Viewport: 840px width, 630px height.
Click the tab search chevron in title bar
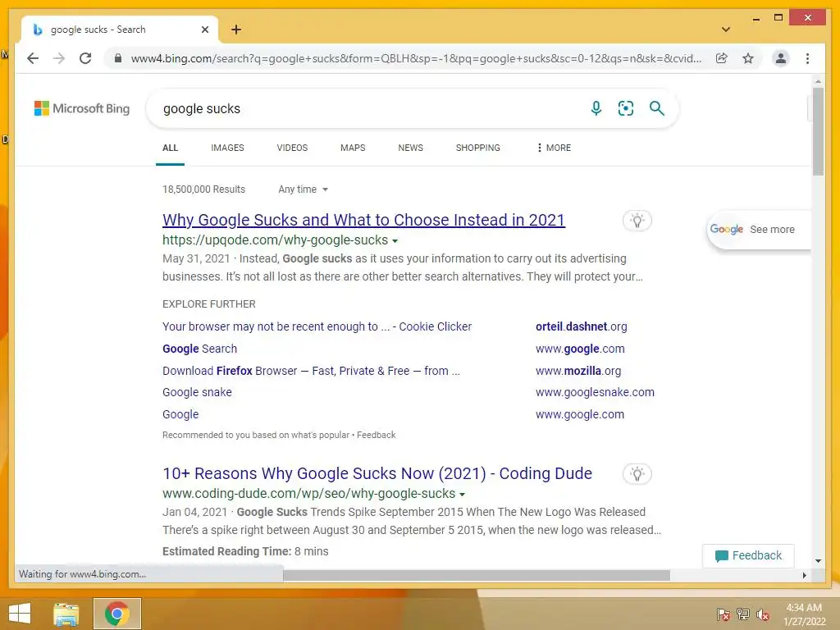point(726,30)
